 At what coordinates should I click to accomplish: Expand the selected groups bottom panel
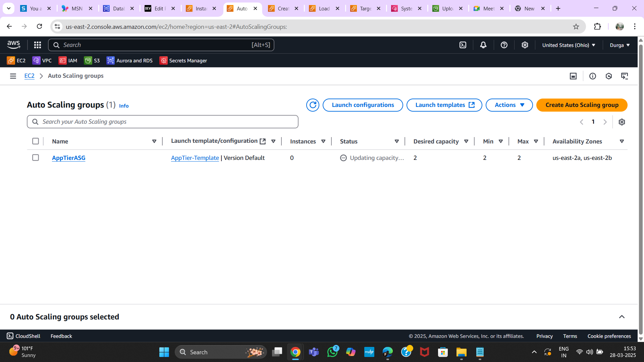point(622,317)
